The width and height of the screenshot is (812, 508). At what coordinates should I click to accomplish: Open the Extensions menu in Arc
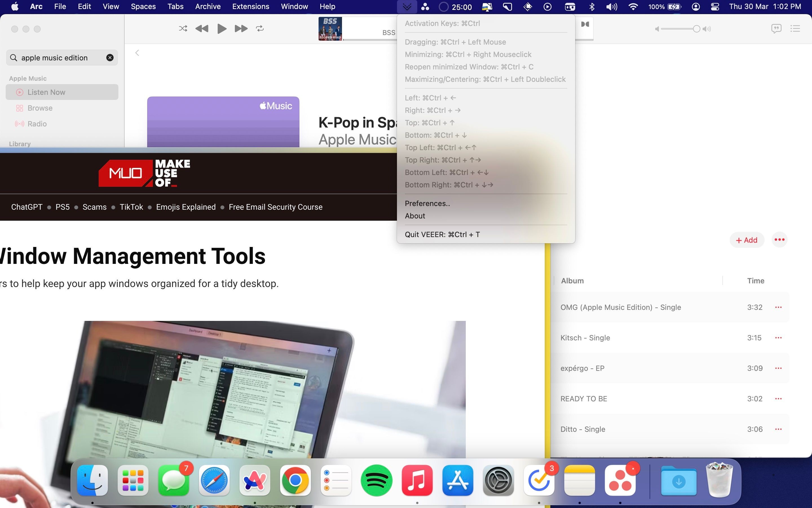coord(251,6)
